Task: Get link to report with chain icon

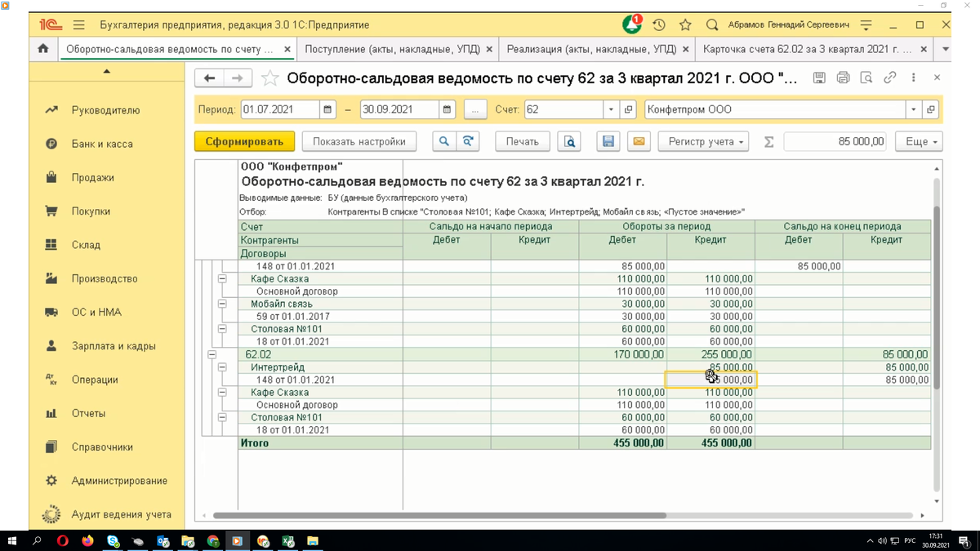Action: (x=890, y=78)
